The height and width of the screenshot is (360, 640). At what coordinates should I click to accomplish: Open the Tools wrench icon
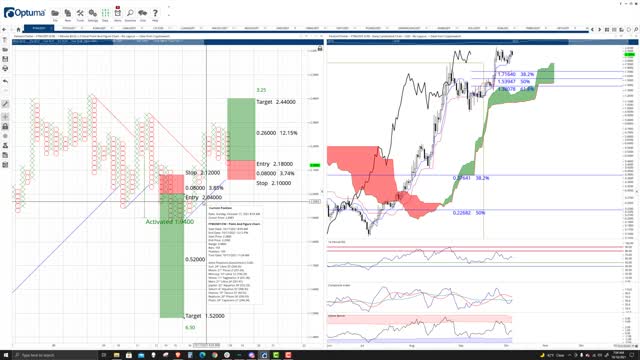click(x=80, y=13)
